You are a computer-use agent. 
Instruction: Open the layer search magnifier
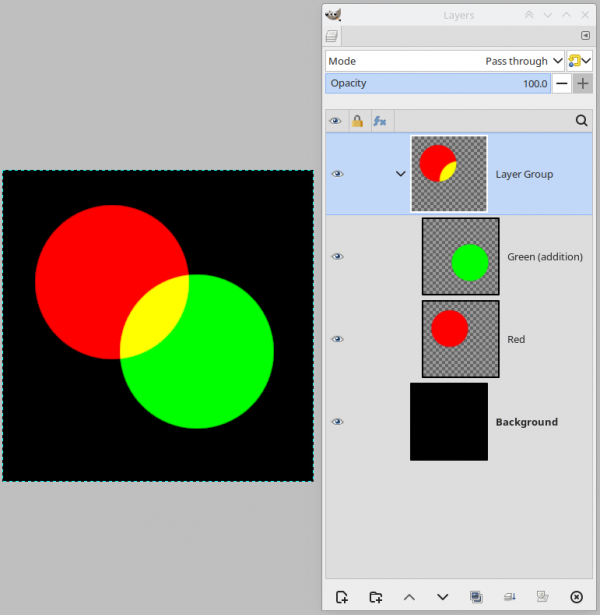click(x=582, y=120)
